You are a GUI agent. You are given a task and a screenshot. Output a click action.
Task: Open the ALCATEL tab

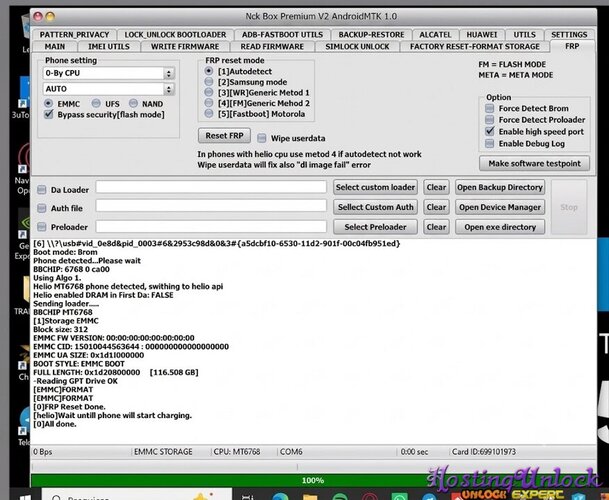pos(435,35)
